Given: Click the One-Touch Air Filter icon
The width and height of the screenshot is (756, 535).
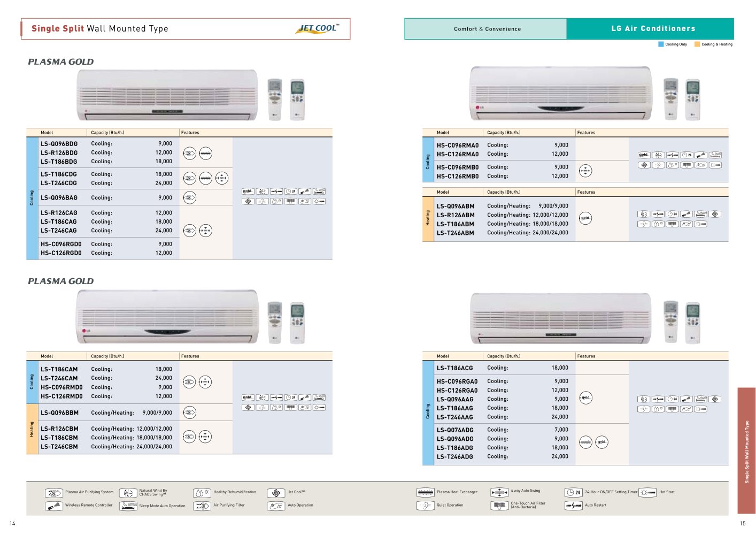Looking at the screenshot, I should (499, 506).
